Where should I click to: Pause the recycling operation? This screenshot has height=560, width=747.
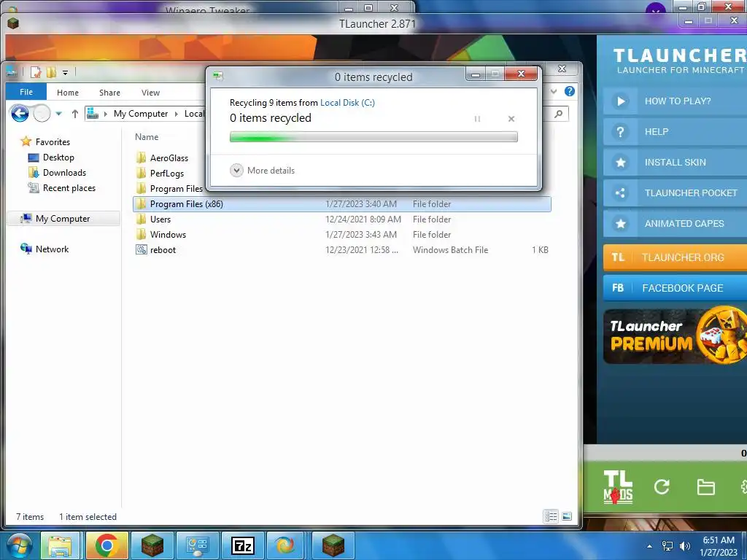pos(477,119)
